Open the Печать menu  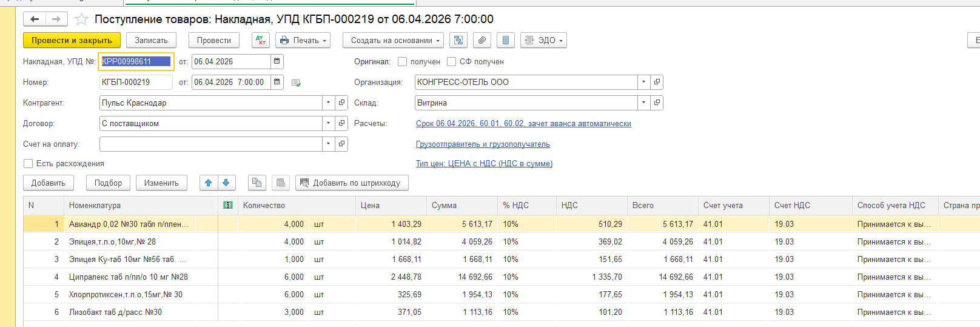pos(303,41)
